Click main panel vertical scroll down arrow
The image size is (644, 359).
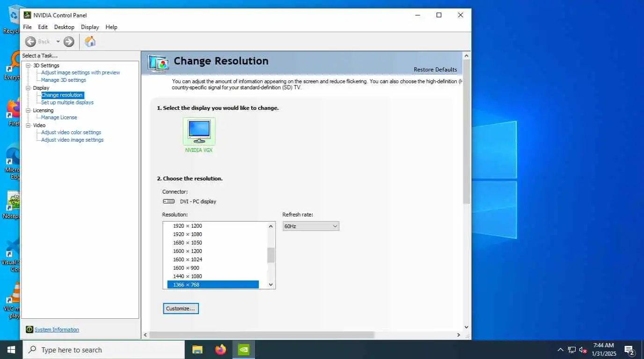[466, 327]
